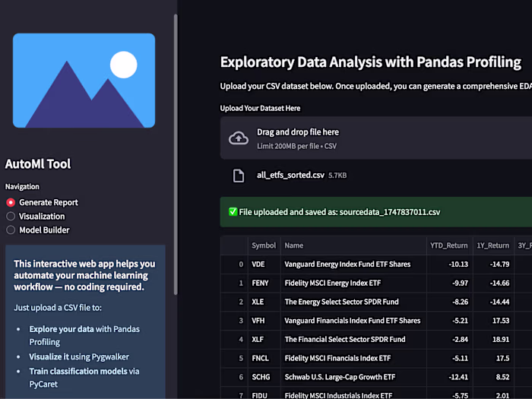Click the mountain placeholder image in sidebar

point(84,81)
